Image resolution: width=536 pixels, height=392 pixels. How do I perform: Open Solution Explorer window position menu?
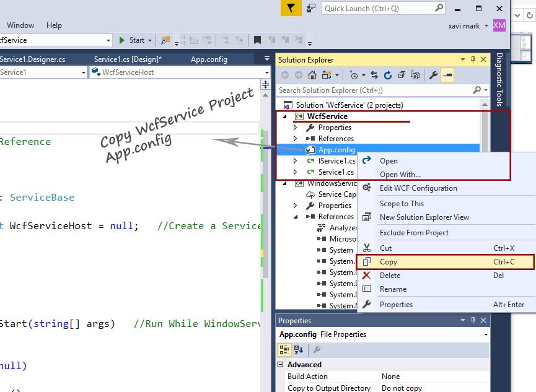coord(462,59)
